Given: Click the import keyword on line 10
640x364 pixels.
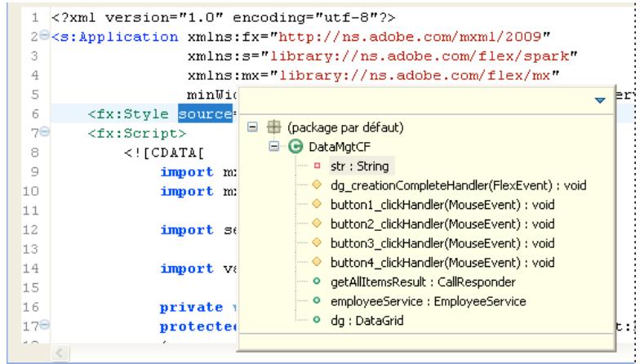Looking at the screenshot, I should [x=187, y=191].
